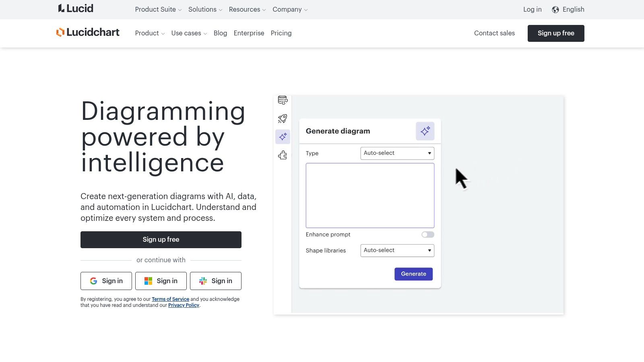
Task: Expand the Product Suite menu
Action: (x=158, y=9)
